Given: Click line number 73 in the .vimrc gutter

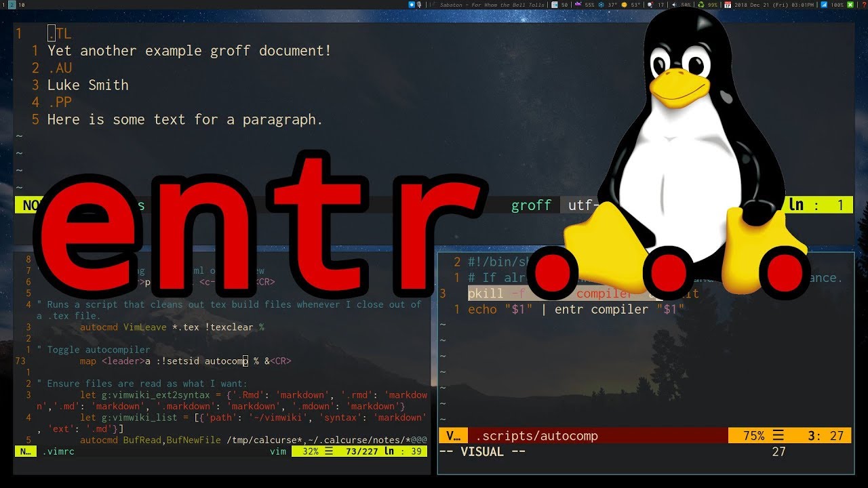Looking at the screenshot, I should coord(20,361).
